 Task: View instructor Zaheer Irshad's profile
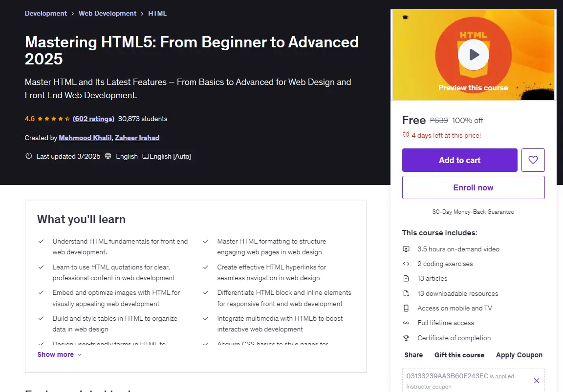(x=137, y=138)
